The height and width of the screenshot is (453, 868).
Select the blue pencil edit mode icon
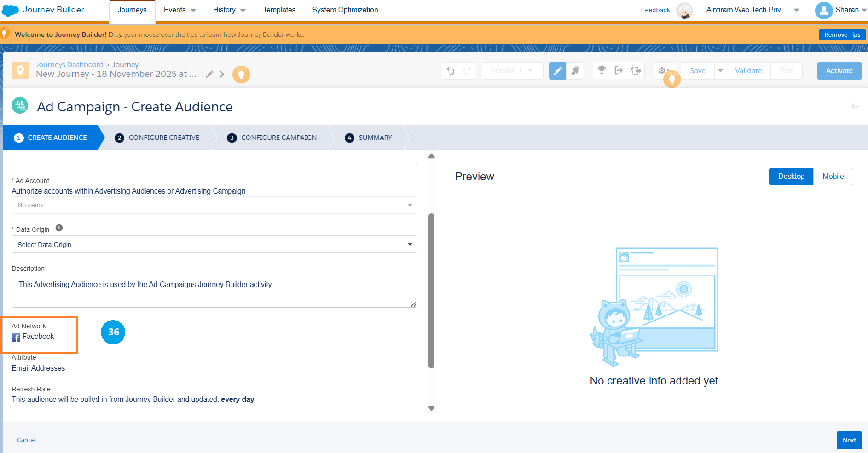click(x=557, y=71)
